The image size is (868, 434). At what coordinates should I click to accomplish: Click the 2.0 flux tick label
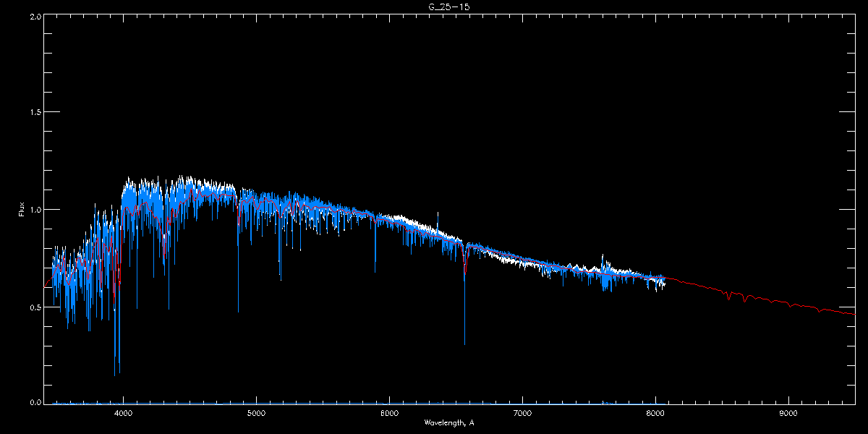35,15
